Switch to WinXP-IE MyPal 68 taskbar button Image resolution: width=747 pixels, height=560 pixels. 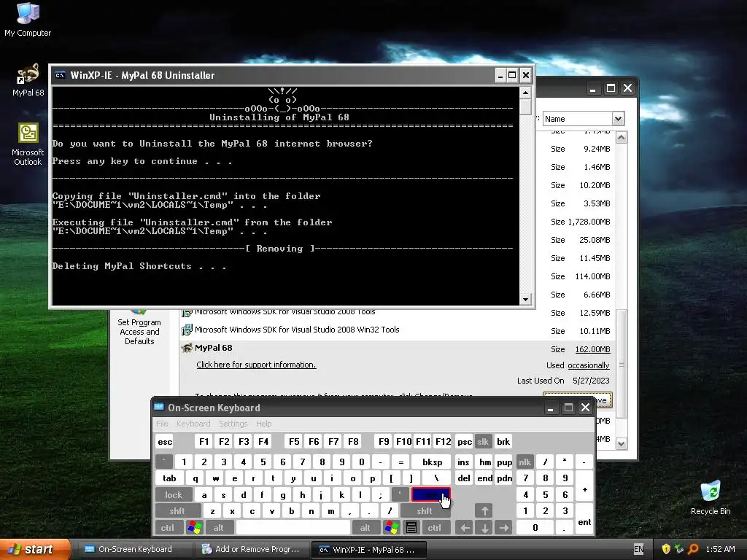point(368,549)
